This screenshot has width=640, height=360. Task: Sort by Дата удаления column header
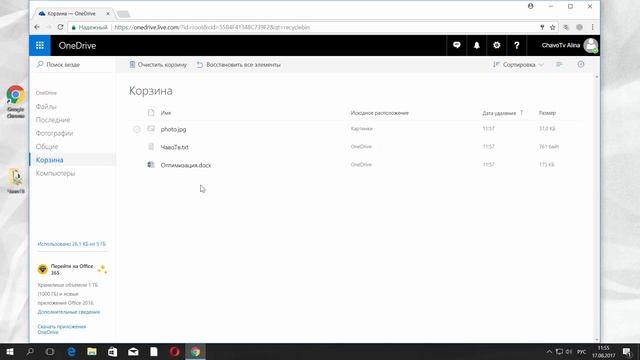pyautogui.click(x=499, y=113)
